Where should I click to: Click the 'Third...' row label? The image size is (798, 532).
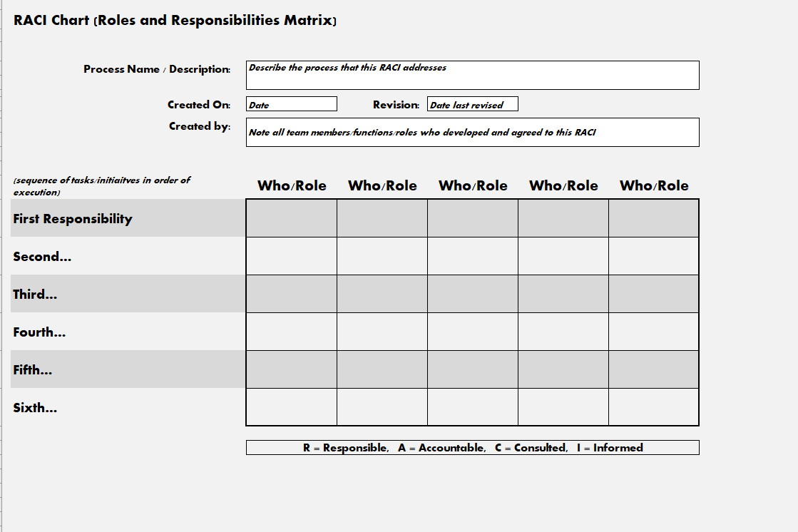click(x=35, y=294)
